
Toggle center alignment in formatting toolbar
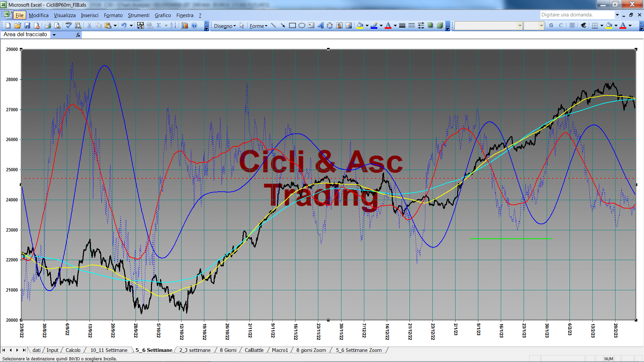572,25
